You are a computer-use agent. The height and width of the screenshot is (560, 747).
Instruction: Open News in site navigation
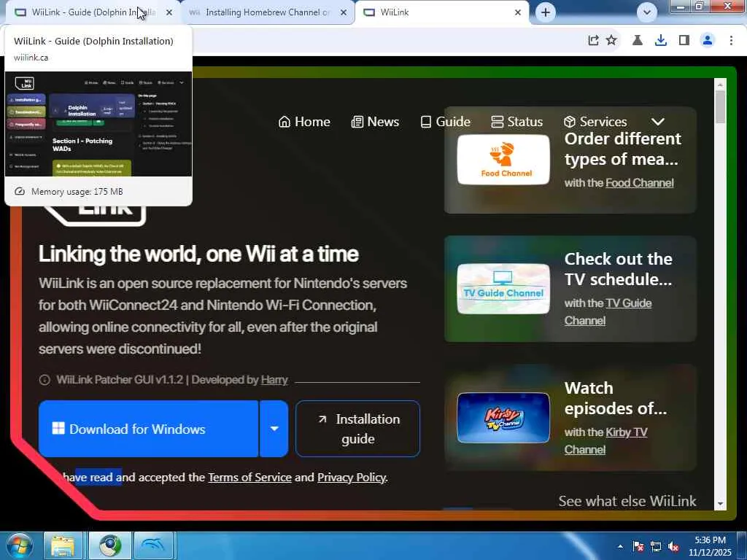pyautogui.click(x=376, y=122)
